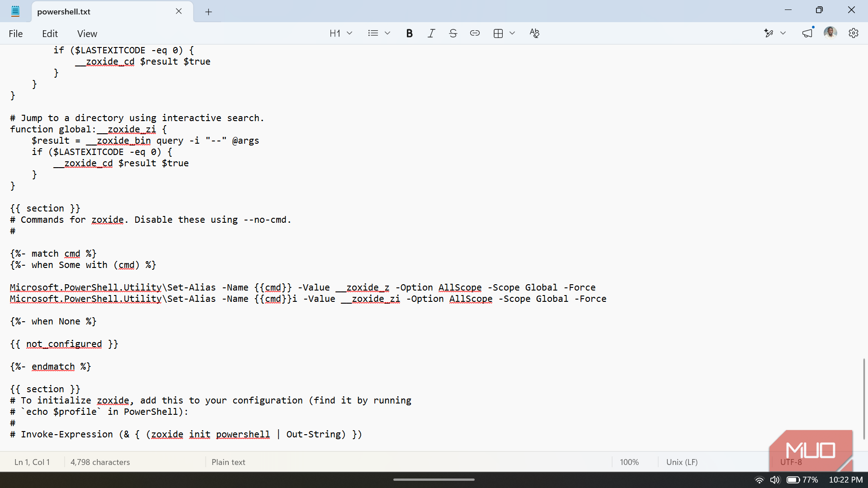Click the clear formatting icon

click(x=534, y=33)
